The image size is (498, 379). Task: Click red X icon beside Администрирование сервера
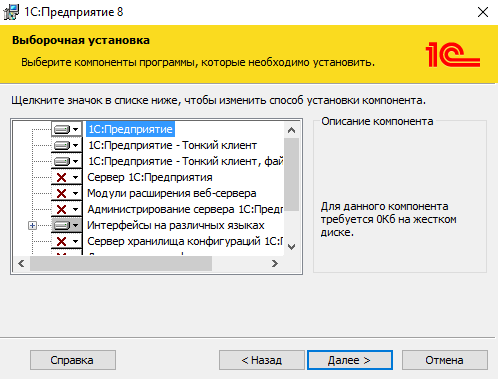pyautogui.click(x=62, y=209)
